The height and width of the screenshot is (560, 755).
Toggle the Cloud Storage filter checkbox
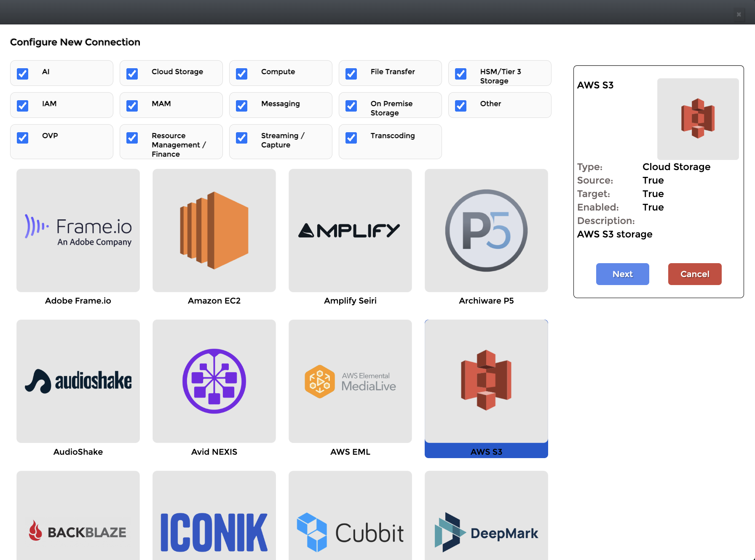point(132,74)
